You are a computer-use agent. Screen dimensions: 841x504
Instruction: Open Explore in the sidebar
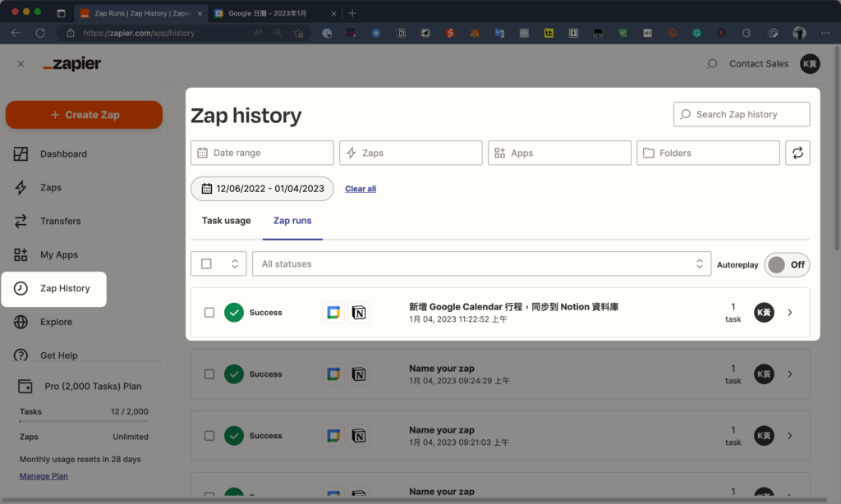[56, 323]
